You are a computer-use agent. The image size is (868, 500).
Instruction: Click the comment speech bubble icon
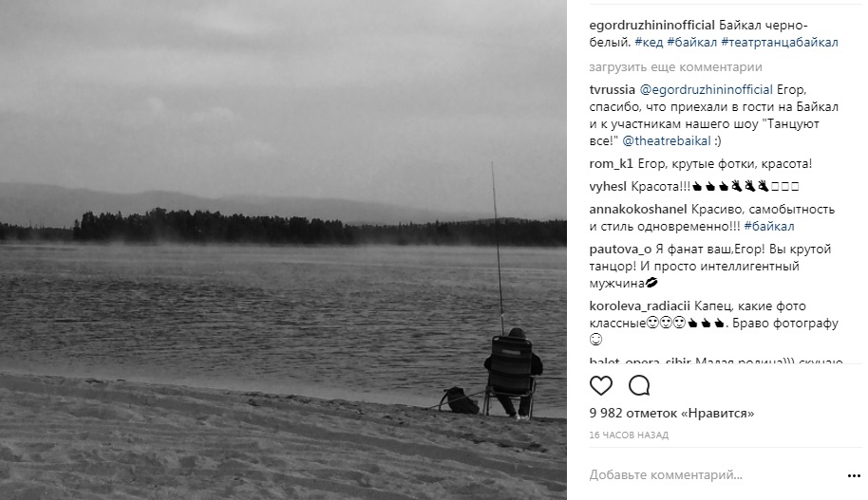pos(639,385)
